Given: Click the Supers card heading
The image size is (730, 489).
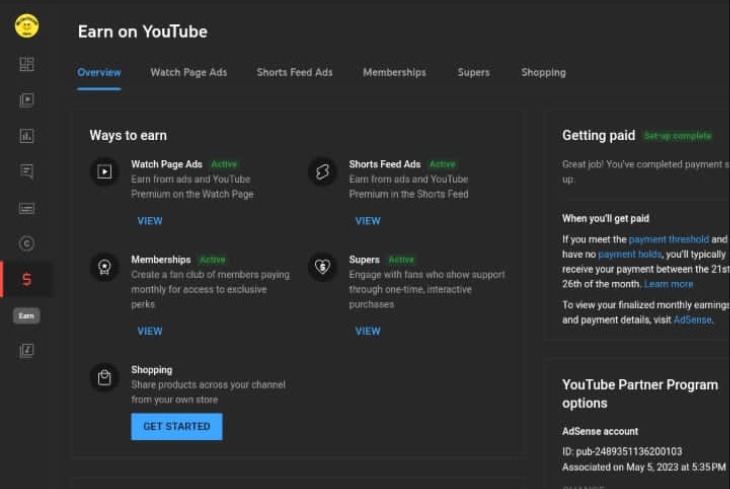Looking at the screenshot, I should click(364, 259).
